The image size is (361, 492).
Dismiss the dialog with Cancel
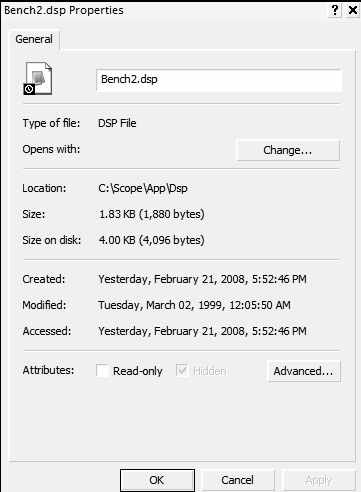click(x=237, y=480)
